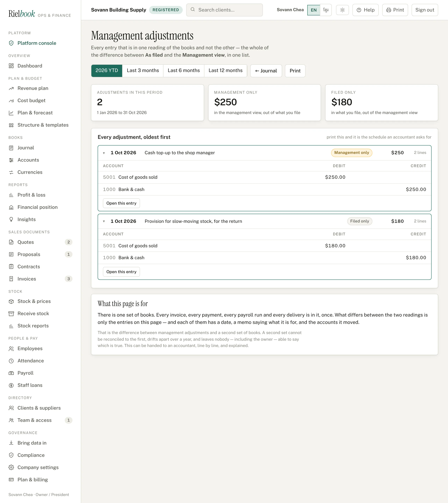Image resolution: width=448 pixels, height=503 pixels.
Task: Click the Staff loans dollar icon
Action: point(11,385)
